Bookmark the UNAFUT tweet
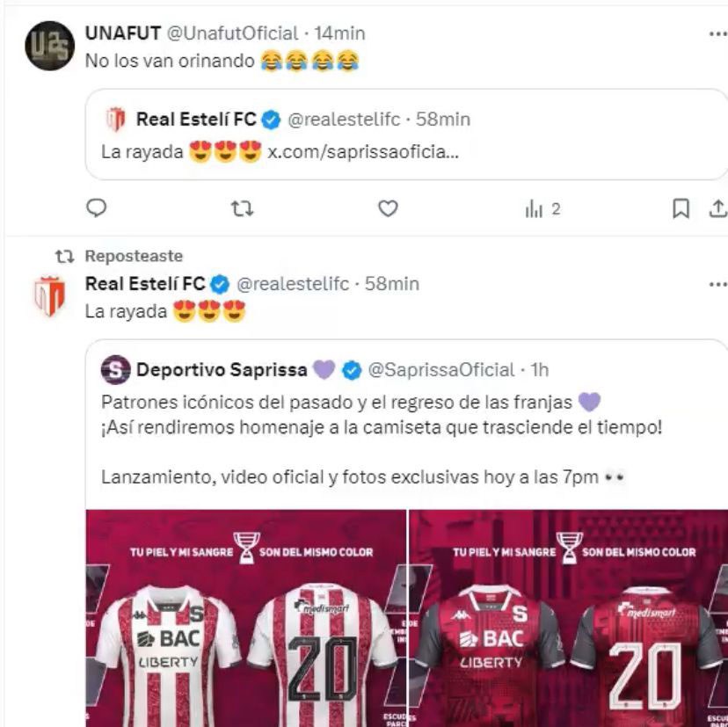Image resolution: width=728 pixels, height=727 pixels. pyautogui.click(x=681, y=208)
